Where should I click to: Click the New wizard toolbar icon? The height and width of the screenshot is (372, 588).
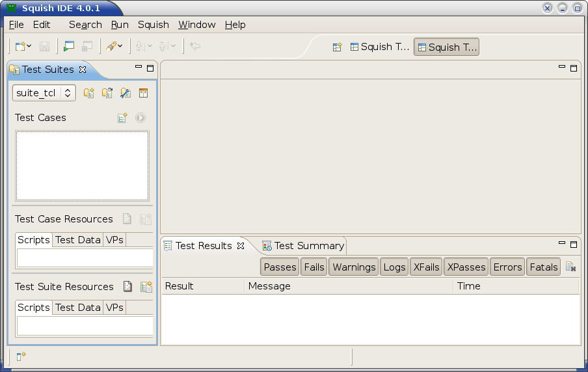(20, 46)
